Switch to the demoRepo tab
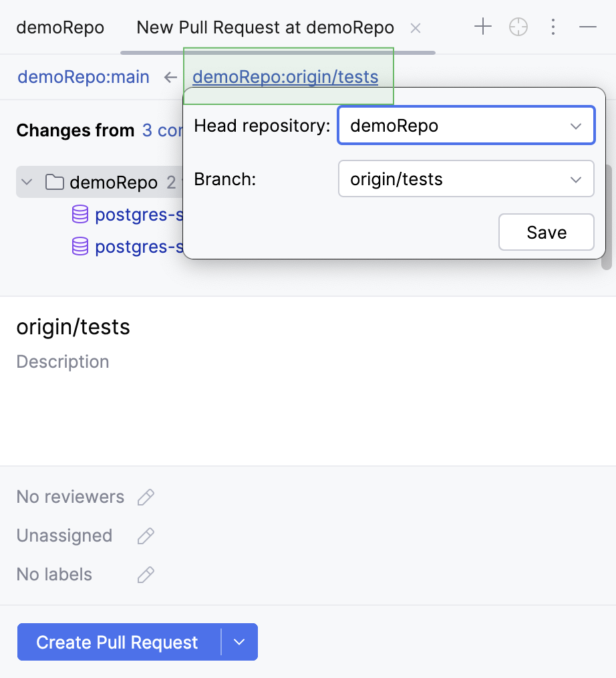Screen dimensions: 616x678 pyautogui.click(x=60, y=27)
